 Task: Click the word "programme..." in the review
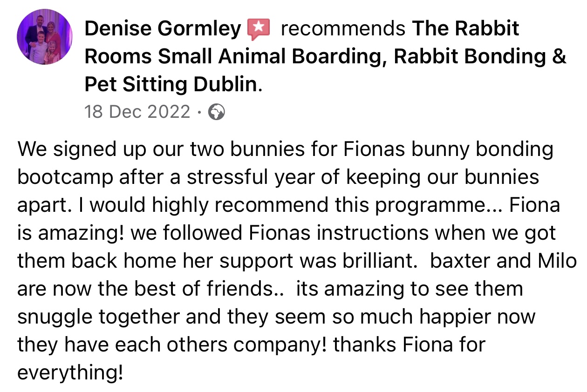coord(439,206)
